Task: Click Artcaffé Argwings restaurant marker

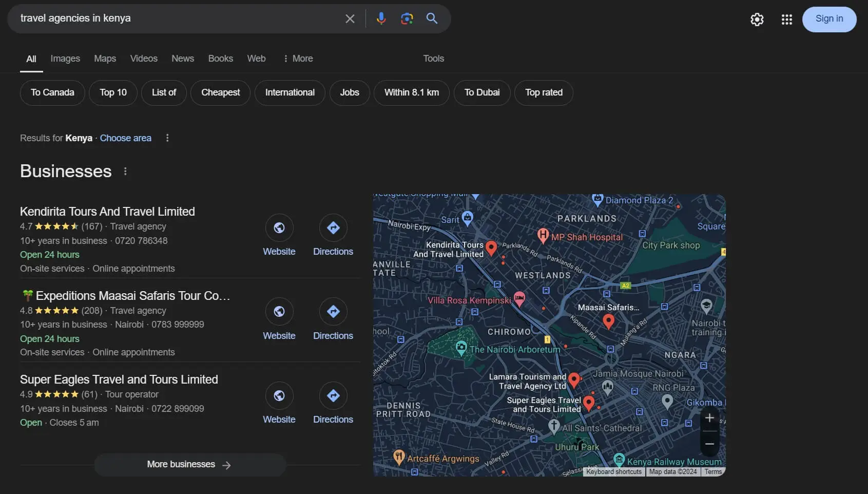Action: pos(399,457)
